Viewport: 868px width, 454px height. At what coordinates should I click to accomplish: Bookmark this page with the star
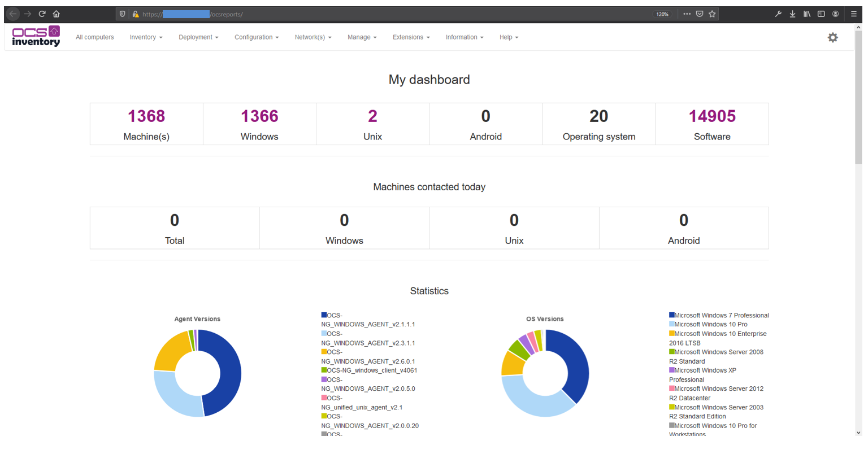click(x=712, y=14)
